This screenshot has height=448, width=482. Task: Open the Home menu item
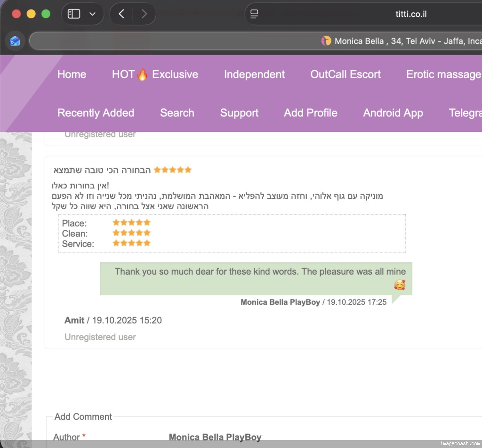(x=72, y=74)
